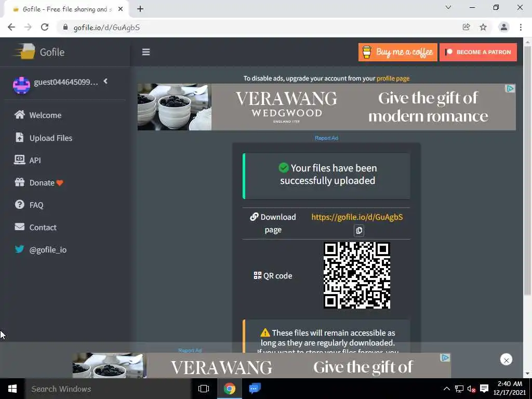The image size is (532, 399).
Task: Select the Gofile browser tab
Action: click(x=66, y=9)
